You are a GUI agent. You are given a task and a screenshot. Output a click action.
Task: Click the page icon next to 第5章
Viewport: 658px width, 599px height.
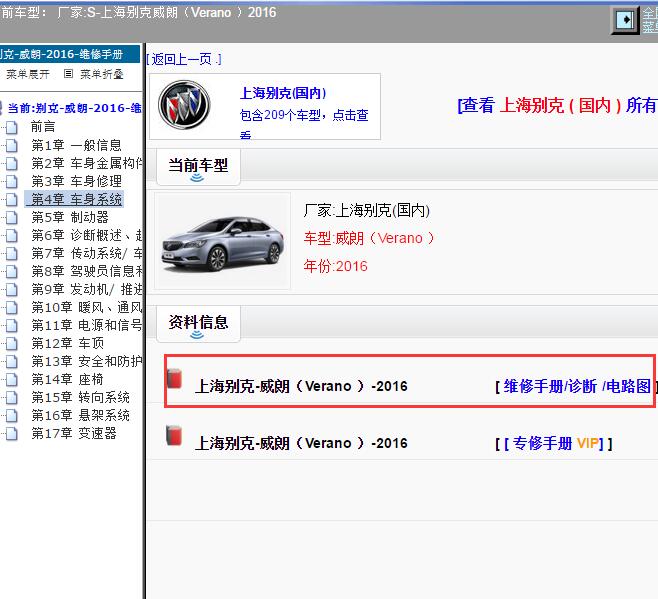[x=12, y=217]
